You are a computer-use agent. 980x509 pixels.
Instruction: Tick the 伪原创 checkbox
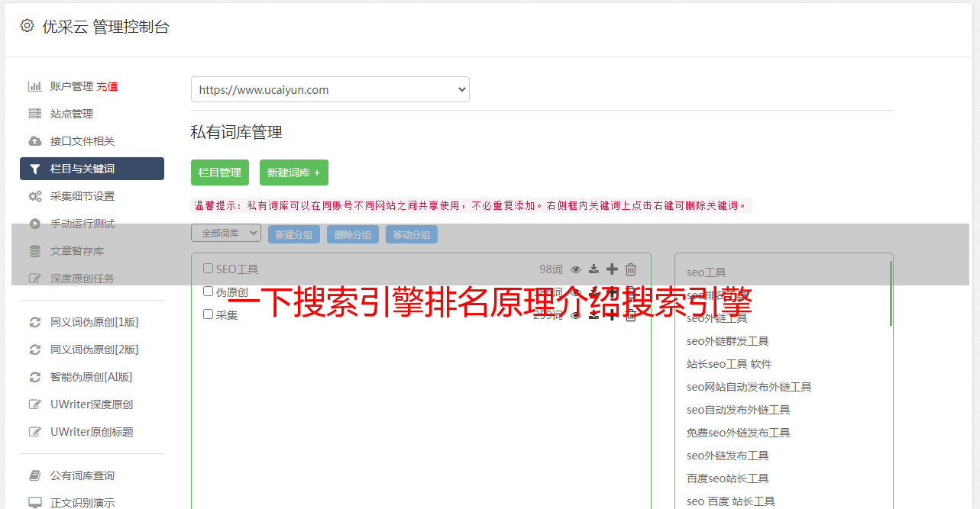208,292
